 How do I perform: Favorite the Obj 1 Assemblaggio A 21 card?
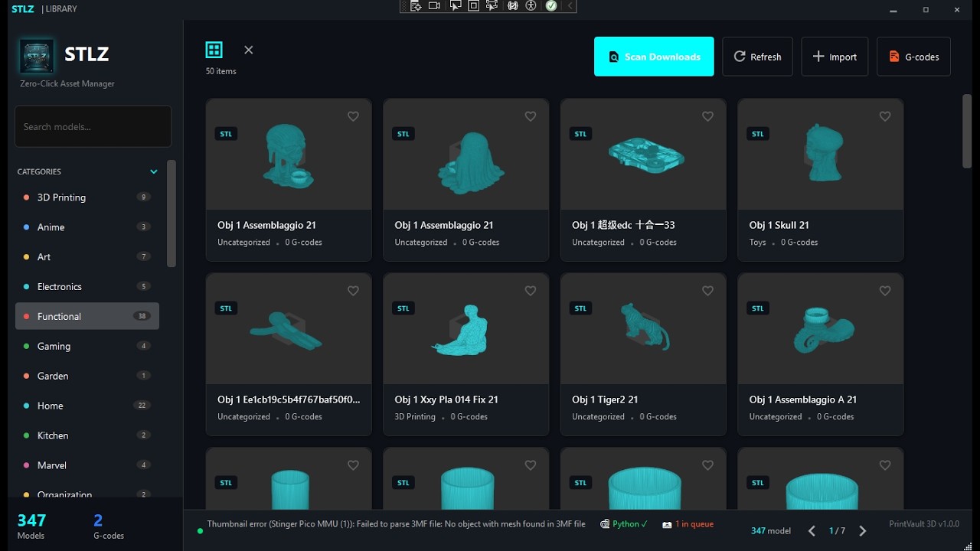point(885,291)
